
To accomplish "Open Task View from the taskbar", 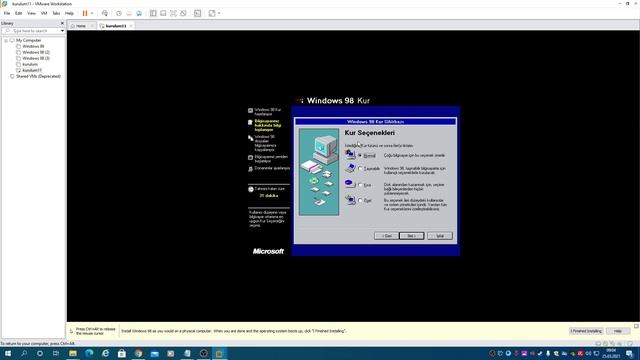I will tap(56, 353).
